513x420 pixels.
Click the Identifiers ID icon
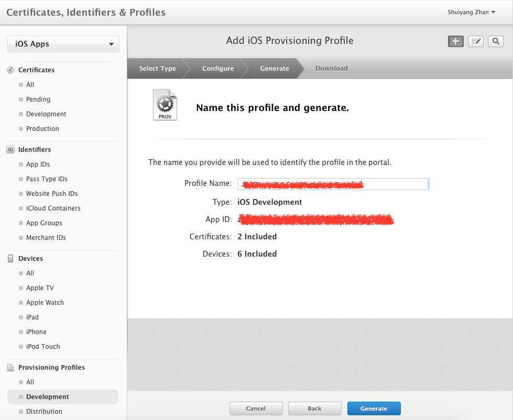(x=10, y=149)
